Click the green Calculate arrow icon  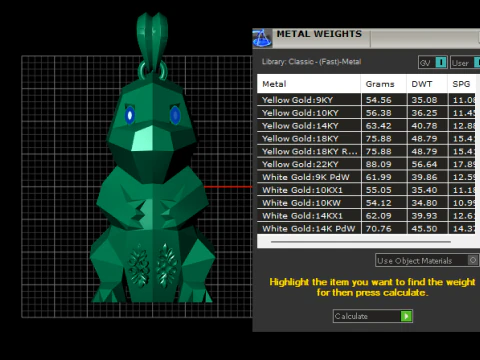[x=406, y=316]
